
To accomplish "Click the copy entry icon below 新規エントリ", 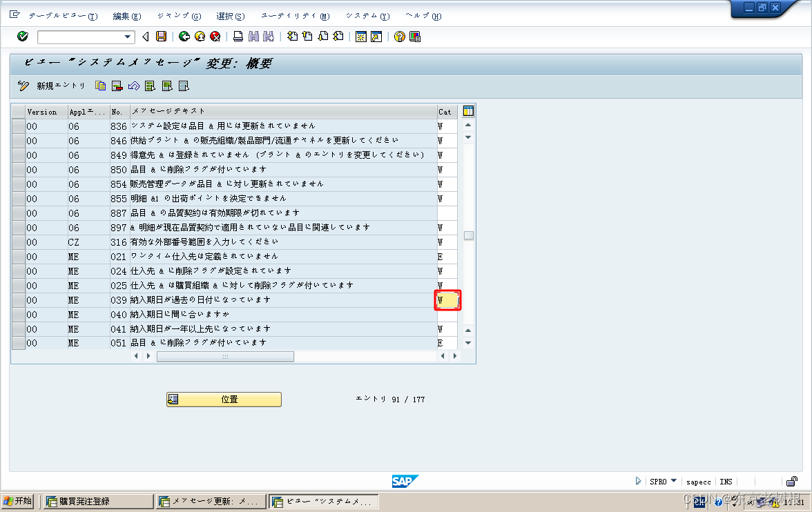I will coord(100,86).
